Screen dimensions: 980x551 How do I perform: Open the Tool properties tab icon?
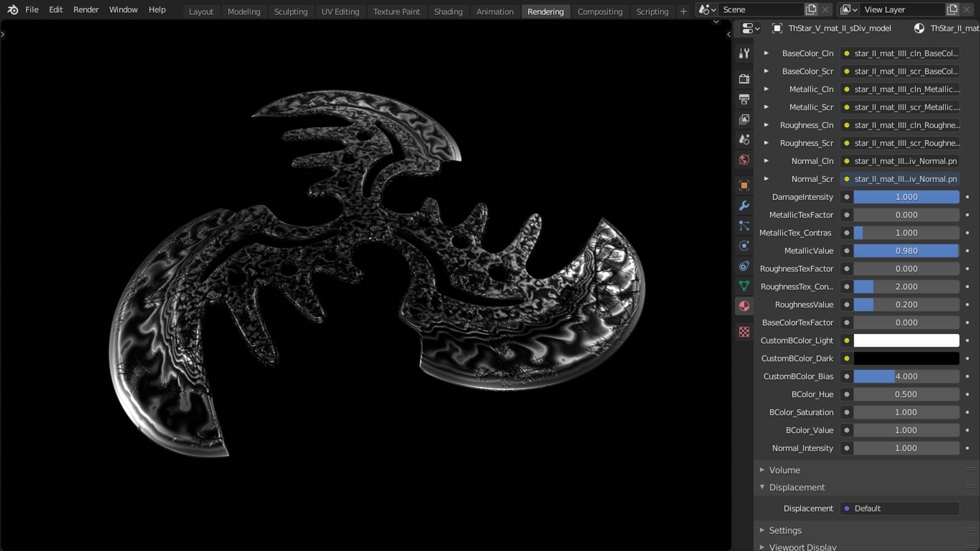(x=744, y=53)
